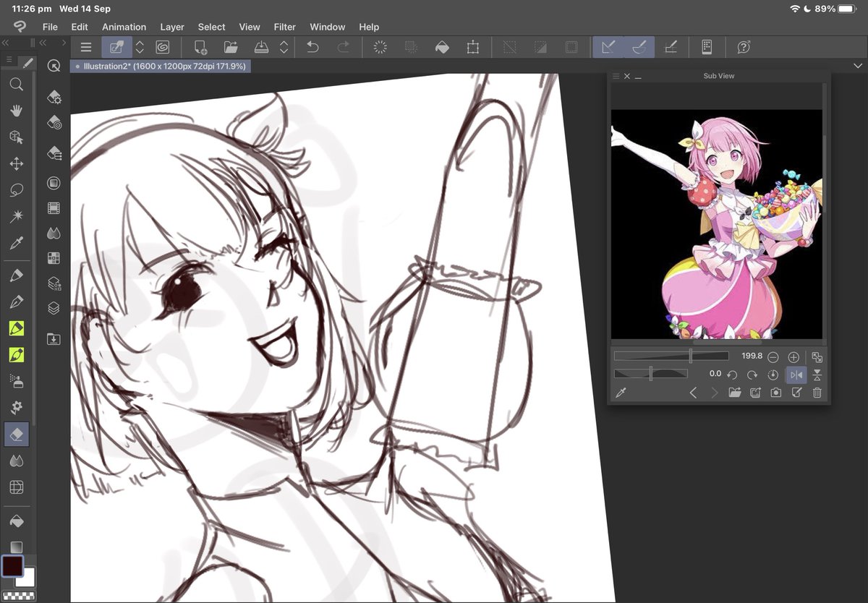Image resolution: width=868 pixels, height=603 pixels.
Task: Collapse the second double-arrow palette dock
Action: point(44,43)
